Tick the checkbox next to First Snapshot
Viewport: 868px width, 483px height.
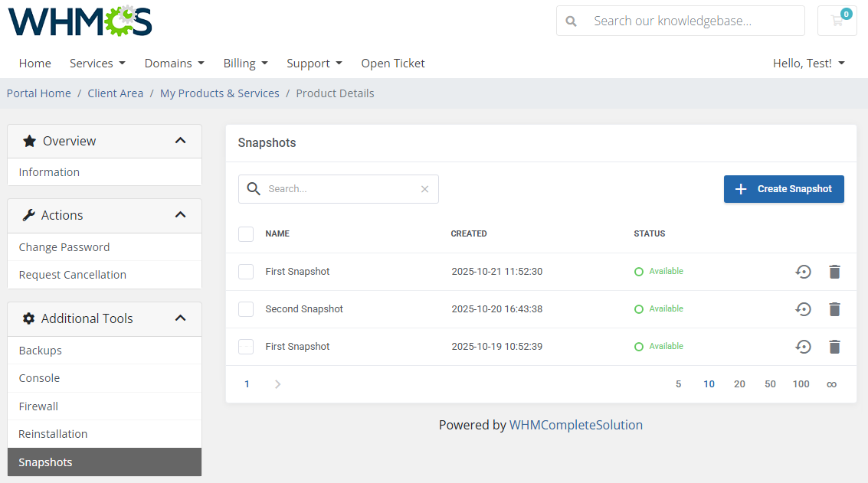[x=245, y=271]
